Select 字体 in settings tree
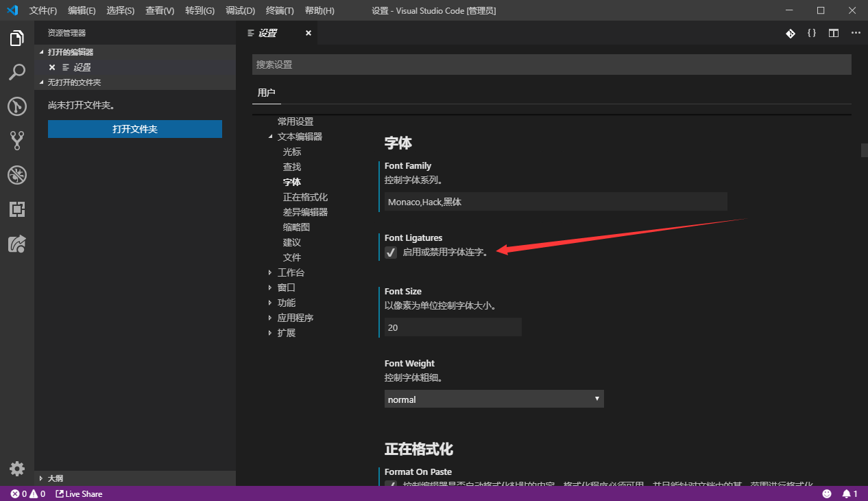This screenshot has height=501, width=868. pyautogui.click(x=292, y=182)
